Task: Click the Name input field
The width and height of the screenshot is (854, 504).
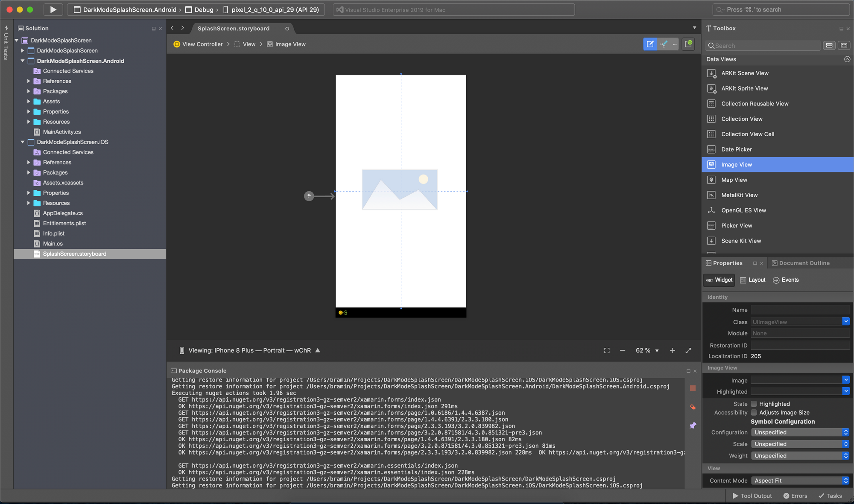Action: pos(800,310)
